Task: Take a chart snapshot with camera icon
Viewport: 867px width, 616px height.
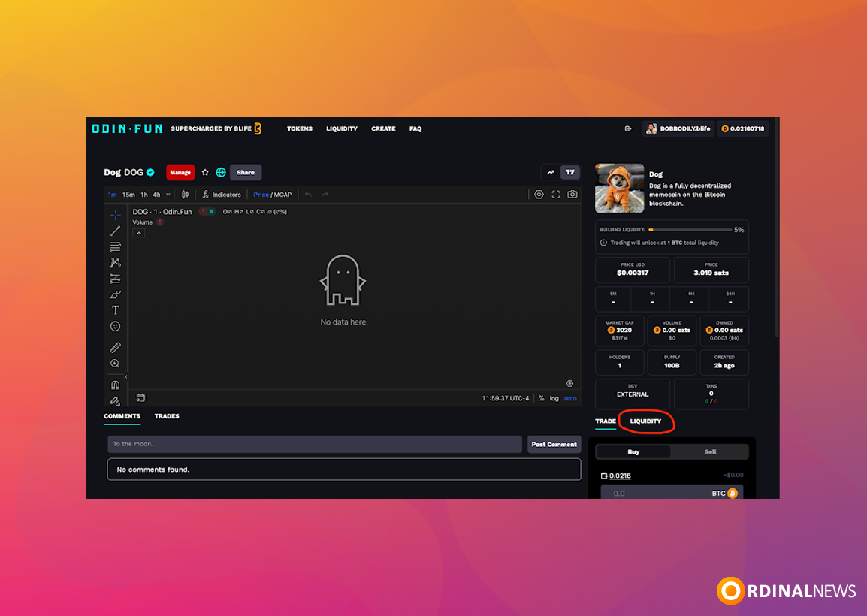Action: (x=572, y=194)
